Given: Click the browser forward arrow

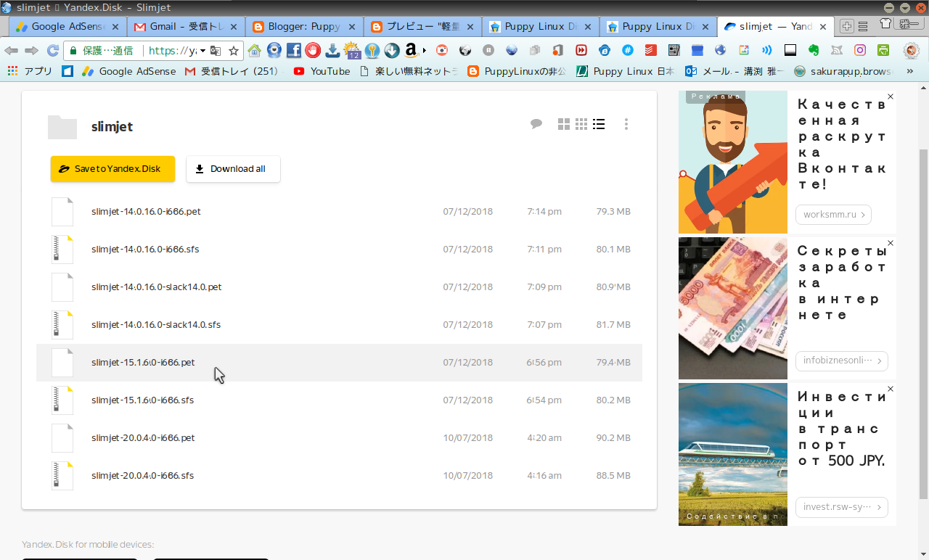Looking at the screenshot, I should point(31,51).
